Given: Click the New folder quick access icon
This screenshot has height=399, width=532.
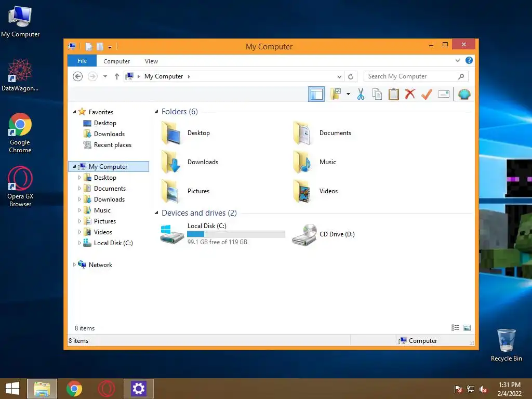Looking at the screenshot, I should (x=100, y=46).
